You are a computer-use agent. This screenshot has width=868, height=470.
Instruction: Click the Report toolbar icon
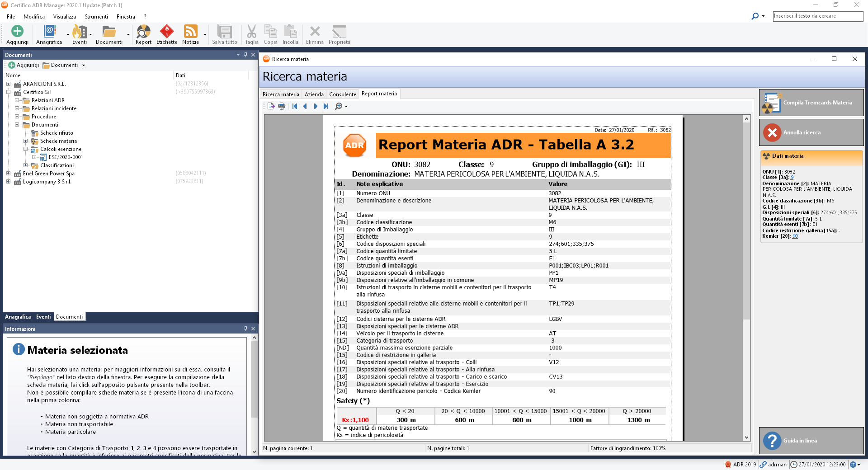click(x=143, y=34)
